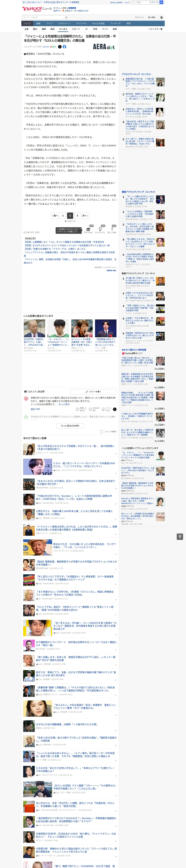
Task: Select the ライブ tab in main nav
Action: pyautogui.click(x=49, y=24)
